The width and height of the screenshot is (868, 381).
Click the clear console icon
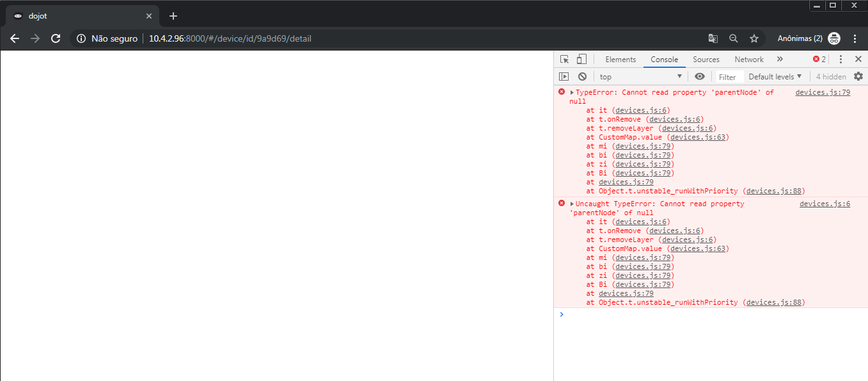582,76
